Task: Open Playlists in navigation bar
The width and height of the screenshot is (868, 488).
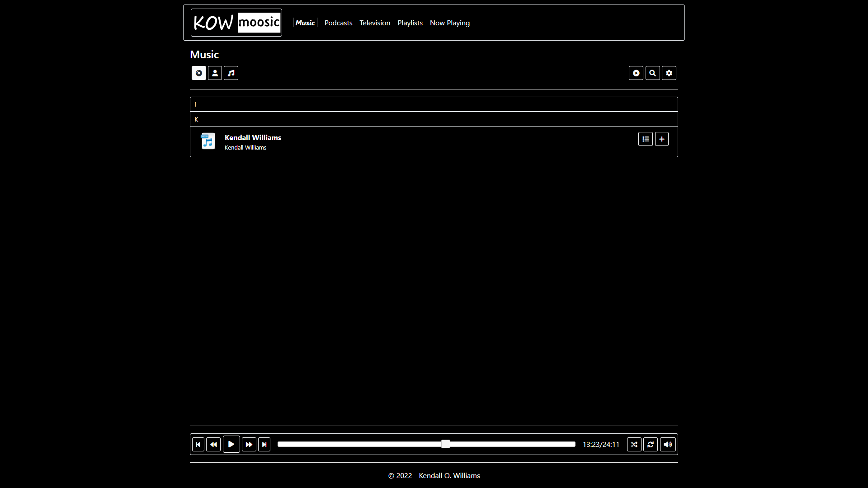Action: pos(410,23)
